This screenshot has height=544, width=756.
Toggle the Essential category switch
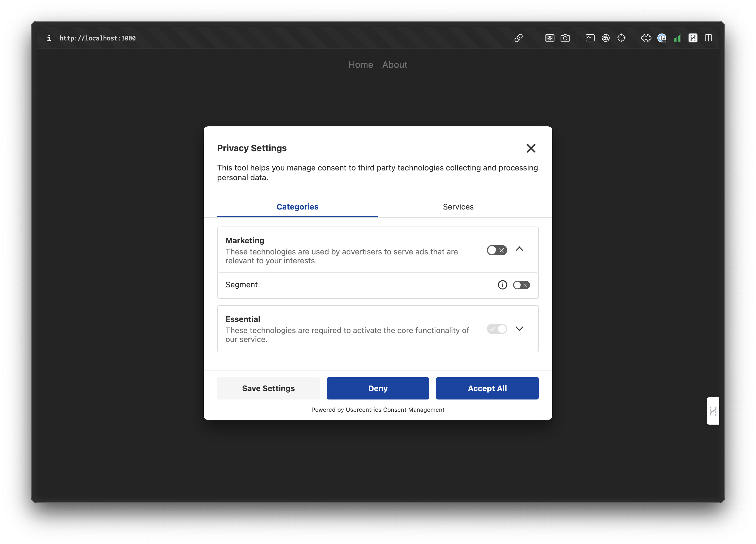click(x=496, y=328)
